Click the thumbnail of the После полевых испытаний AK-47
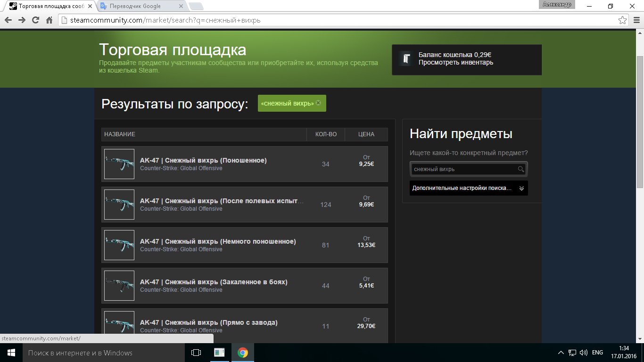The width and height of the screenshot is (644, 362). pos(119,205)
